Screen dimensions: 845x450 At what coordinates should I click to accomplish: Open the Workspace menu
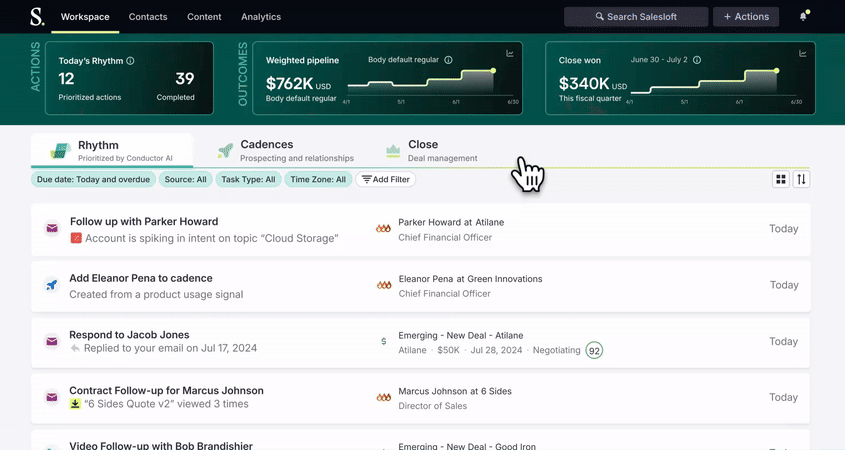pyautogui.click(x=85, y=17)
